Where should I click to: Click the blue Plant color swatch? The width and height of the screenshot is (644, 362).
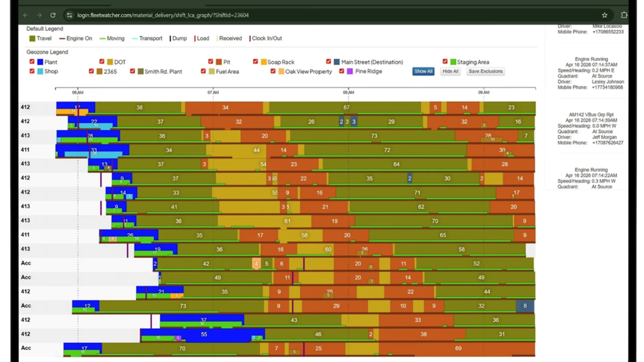tap(40, 62)
